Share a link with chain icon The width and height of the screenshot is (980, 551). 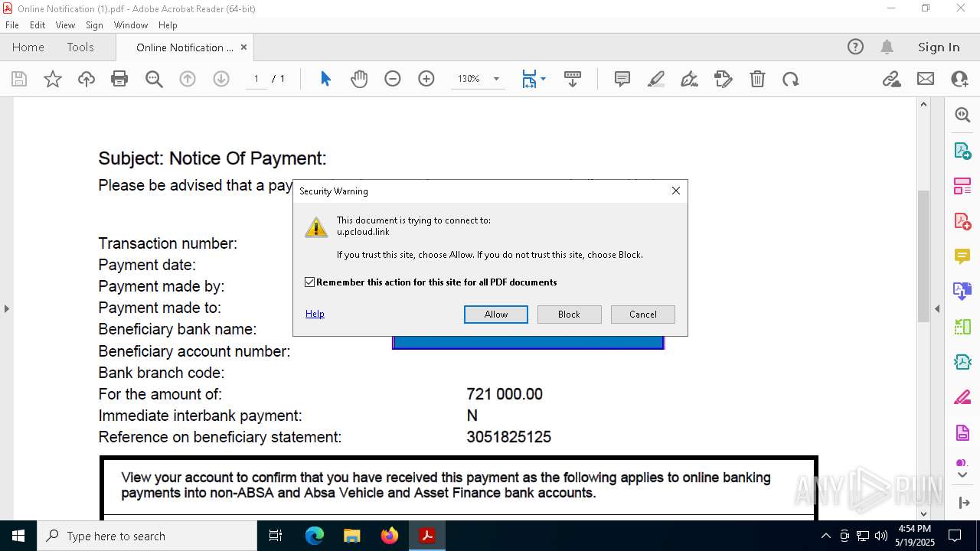click(x=892, y=79)
